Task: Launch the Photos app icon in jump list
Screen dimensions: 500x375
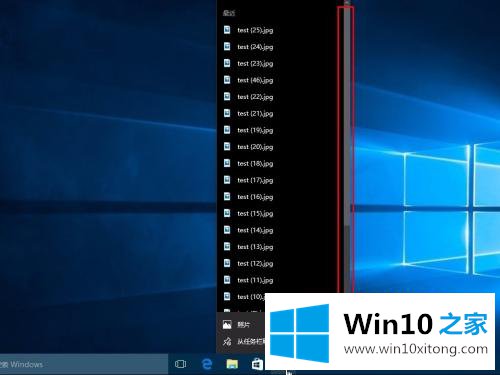Action: (227, 324)
